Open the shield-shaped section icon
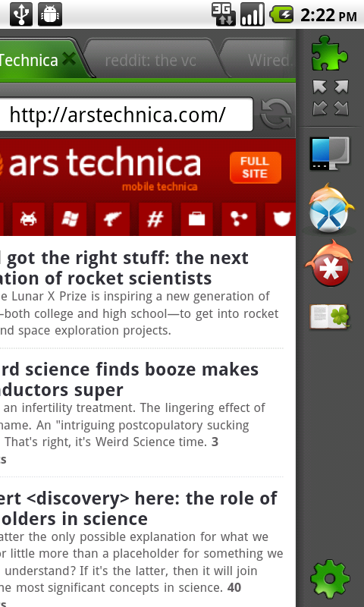 pos(281,219)
